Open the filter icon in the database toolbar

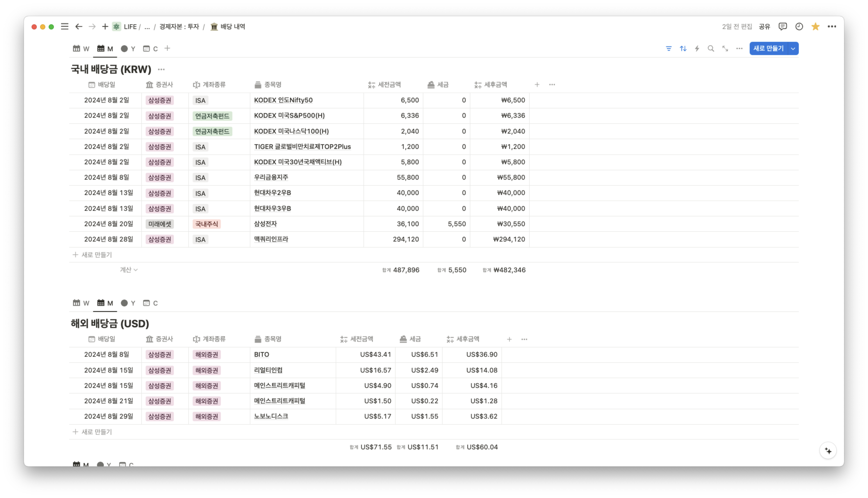(x=669, y=49)
